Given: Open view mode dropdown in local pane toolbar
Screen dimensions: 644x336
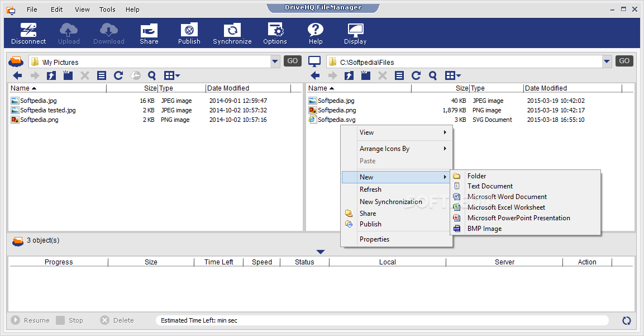Looking at the screenshot, I should pos(453,75).
